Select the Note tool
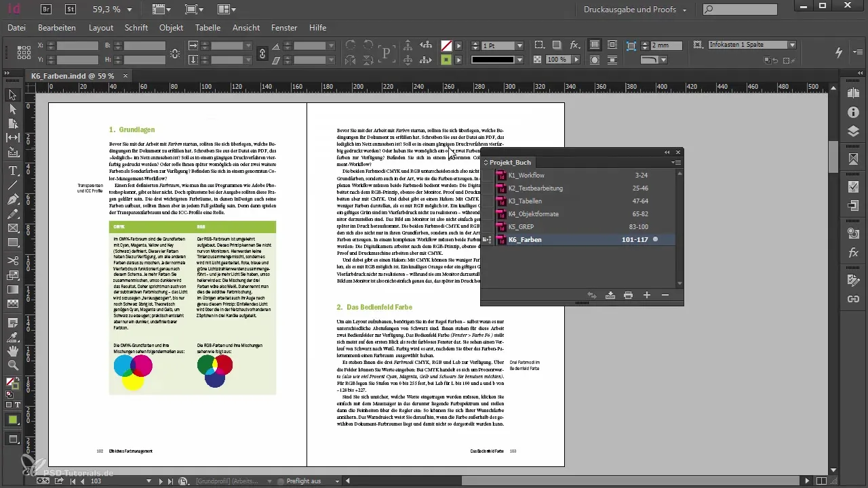The width and height of the screenshot is (868, 488). tap(12, 322)
